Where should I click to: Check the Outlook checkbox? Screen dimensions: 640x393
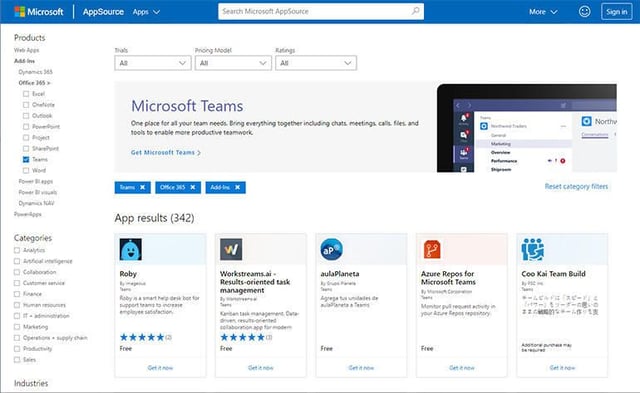tap(26, 116)
